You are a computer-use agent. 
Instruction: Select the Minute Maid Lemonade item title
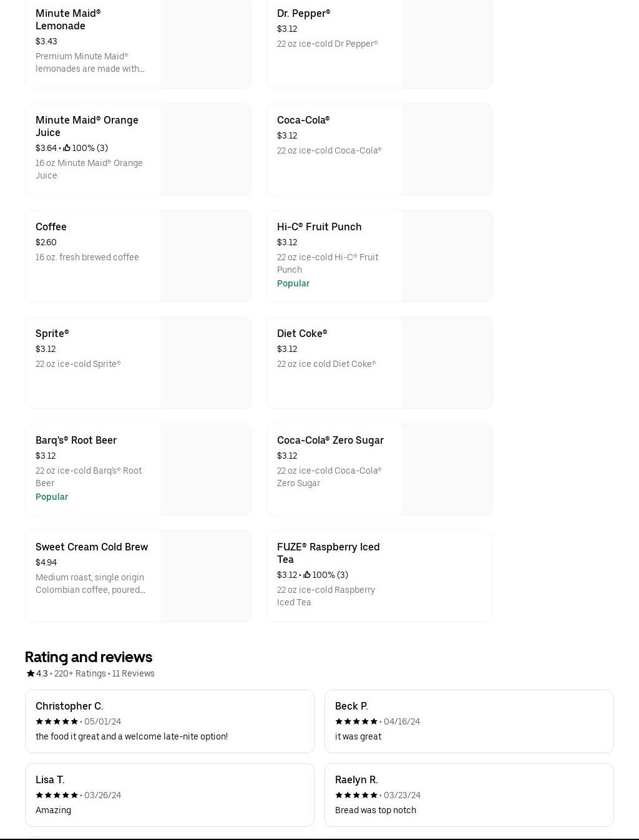pyautogui.click(x=68, y=19)
